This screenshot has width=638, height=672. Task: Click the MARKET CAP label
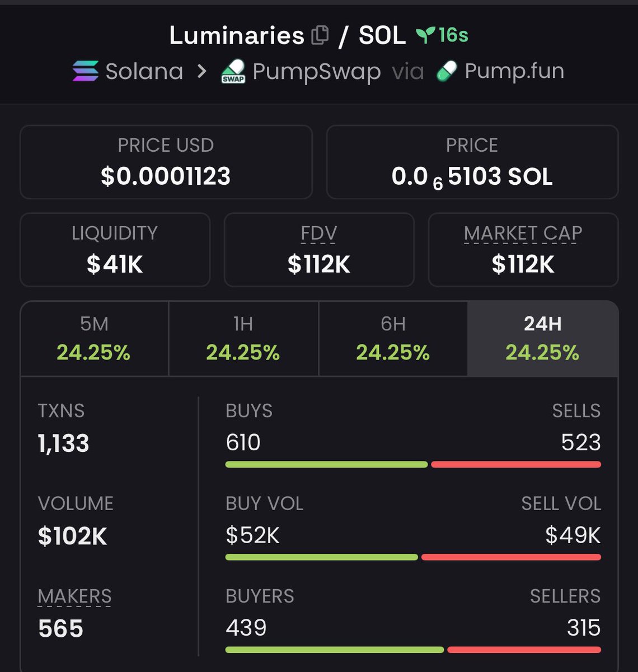(x=523, y=233)
